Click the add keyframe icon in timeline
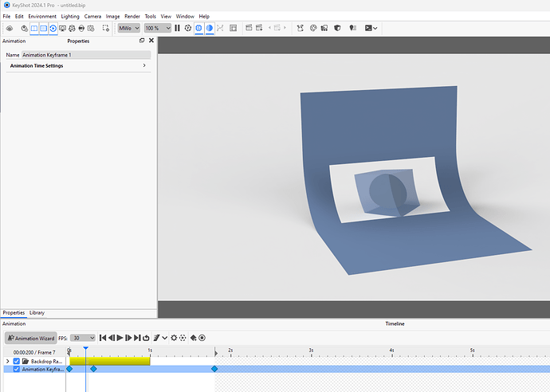Image resolution: width=550 pixels, height=392 pixels. tap(193, 338)
